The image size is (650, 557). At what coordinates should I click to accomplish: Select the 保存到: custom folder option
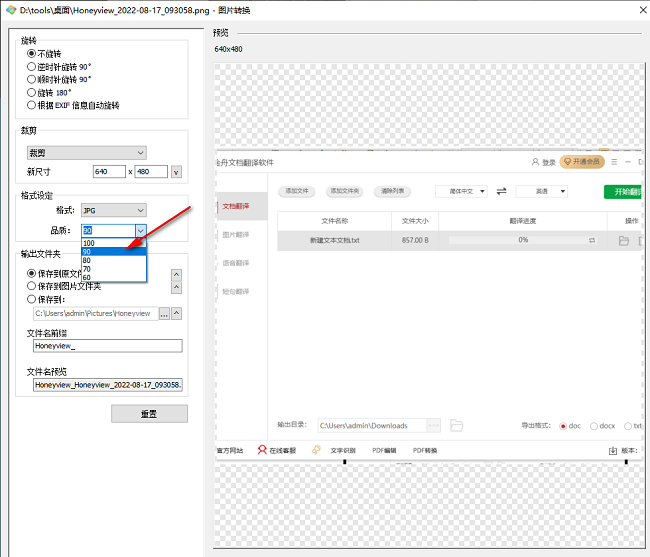click(46, 299)
